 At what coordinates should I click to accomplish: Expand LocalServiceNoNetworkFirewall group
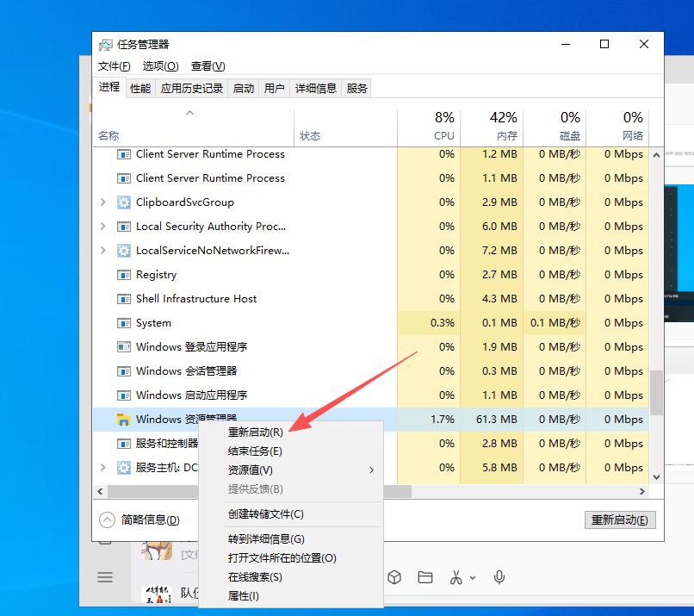103,251
